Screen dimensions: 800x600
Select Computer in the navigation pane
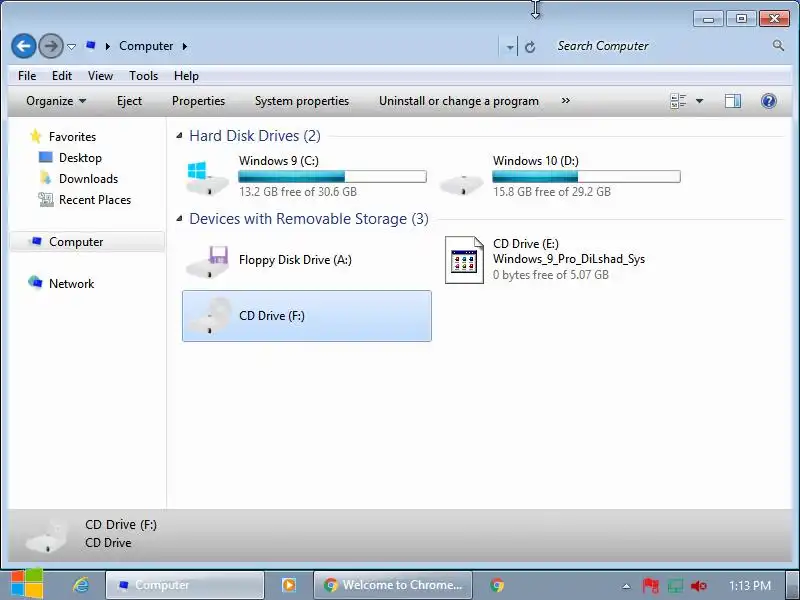coord(87,242)
